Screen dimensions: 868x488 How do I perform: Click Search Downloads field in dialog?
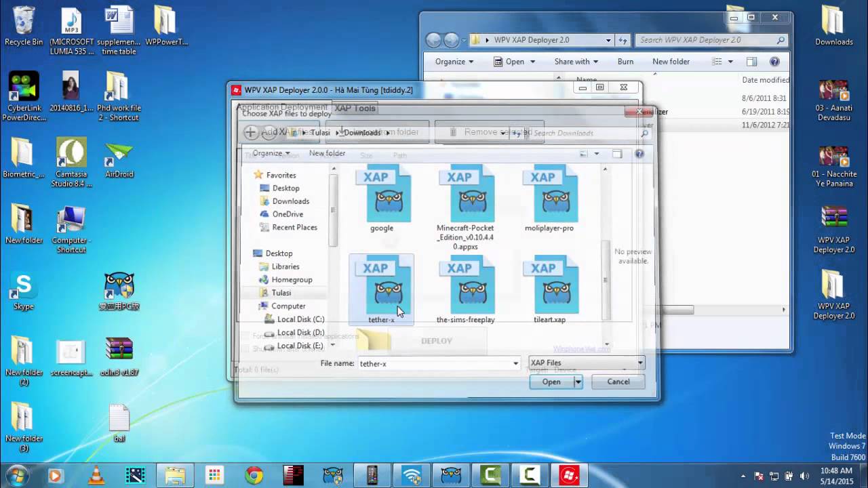coord(590,133)
